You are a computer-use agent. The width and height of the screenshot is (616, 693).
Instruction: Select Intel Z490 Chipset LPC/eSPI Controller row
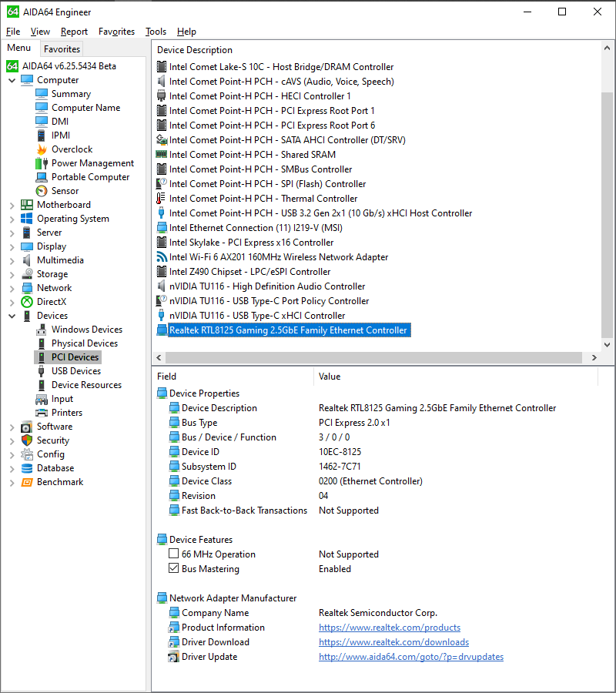click(249, 272)
